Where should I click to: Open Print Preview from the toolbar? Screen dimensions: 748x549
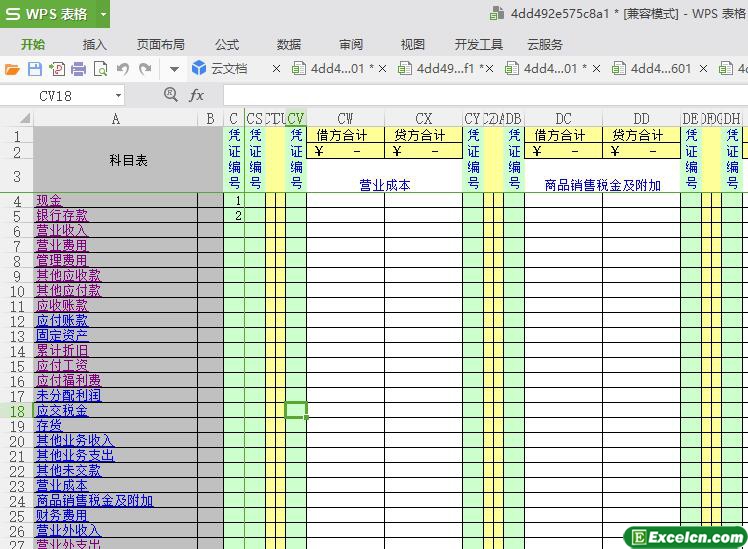pyautogui.click(x=100, y=69)
